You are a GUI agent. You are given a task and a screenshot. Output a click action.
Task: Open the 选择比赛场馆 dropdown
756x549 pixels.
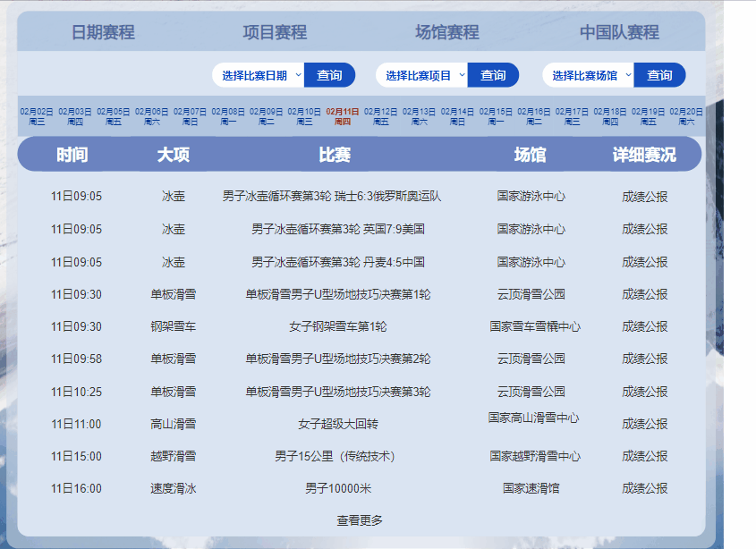[588, 75]
